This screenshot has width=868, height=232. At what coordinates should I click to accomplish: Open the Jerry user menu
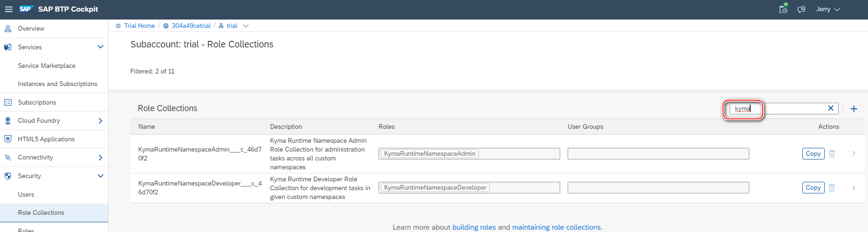[x=828, y=9]
